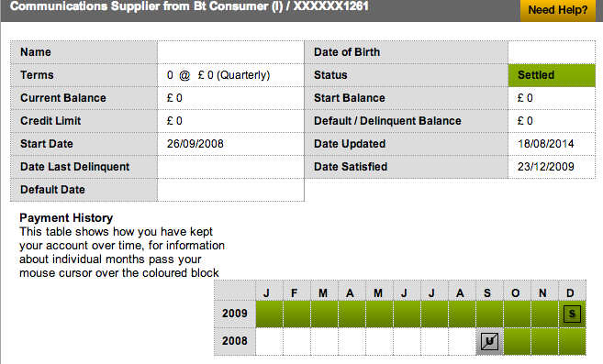Click the January 2009 green payment block
Screen dimensions: 603x364
click(x=269, y=314)
